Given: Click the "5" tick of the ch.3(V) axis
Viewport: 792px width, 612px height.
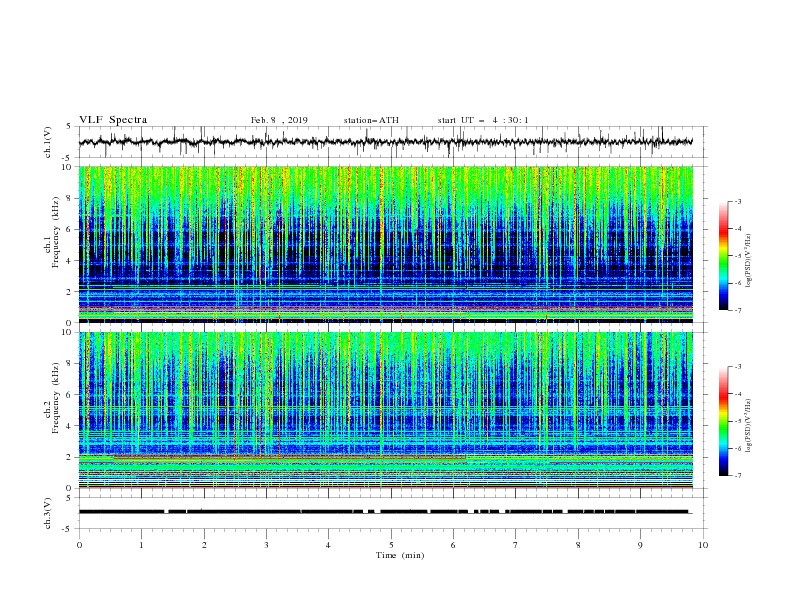Looking at the screenshot, I should 69,498.
